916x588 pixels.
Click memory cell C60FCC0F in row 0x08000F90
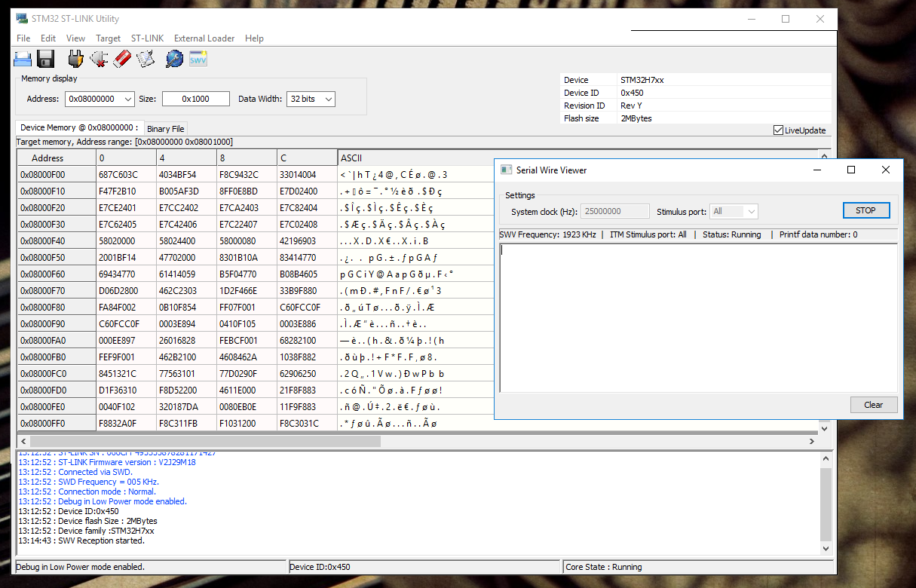coord(126,324)
